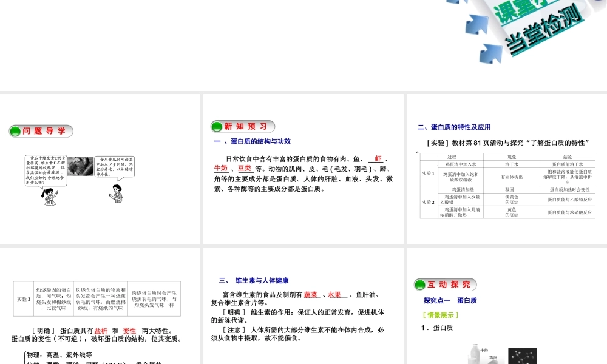Image resolution: width=607 pixels, height=364 pixels.
Task: Click heading 三、维生素与人体健康
Action: coord(254,280)
